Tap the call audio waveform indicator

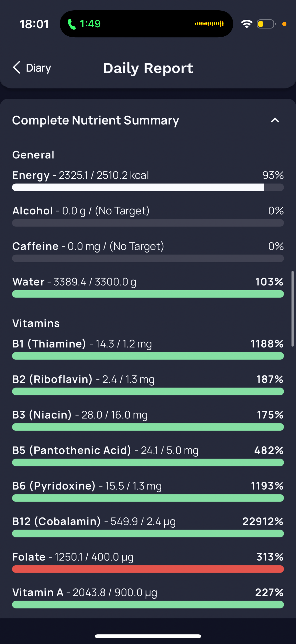(209, 24)
